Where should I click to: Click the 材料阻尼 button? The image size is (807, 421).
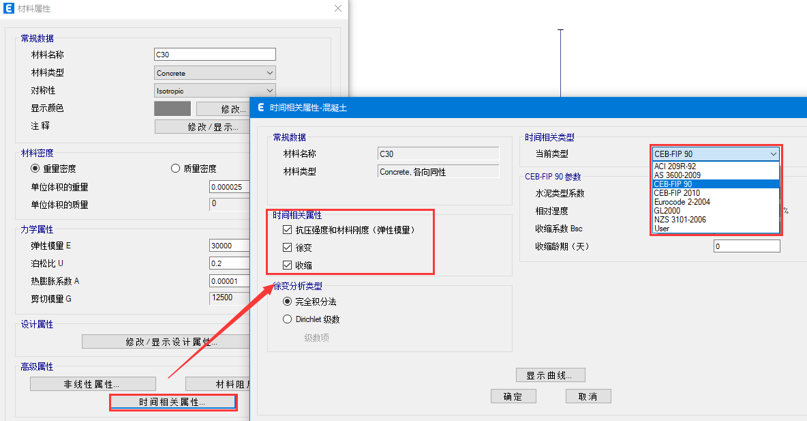click(218, 384)
